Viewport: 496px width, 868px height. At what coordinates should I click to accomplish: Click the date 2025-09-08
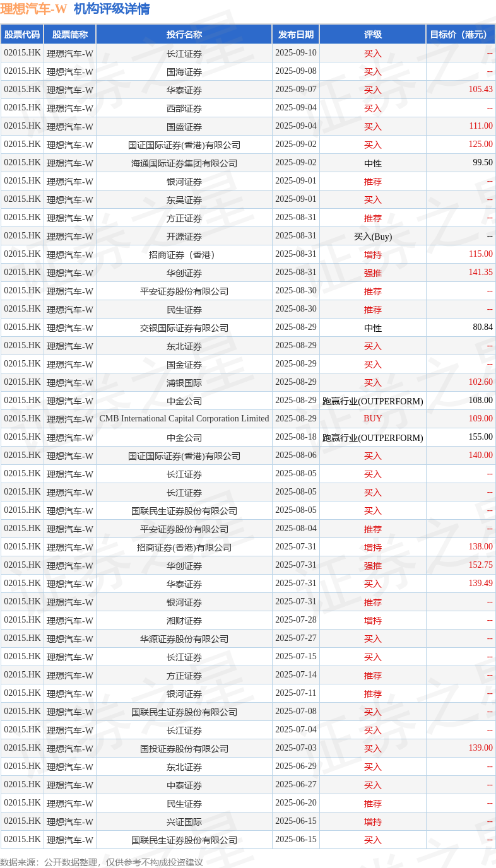(x=296, y=71)
